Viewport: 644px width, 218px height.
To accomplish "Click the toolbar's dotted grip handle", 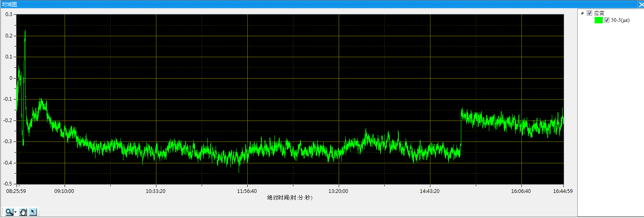I will click(3, 212).
